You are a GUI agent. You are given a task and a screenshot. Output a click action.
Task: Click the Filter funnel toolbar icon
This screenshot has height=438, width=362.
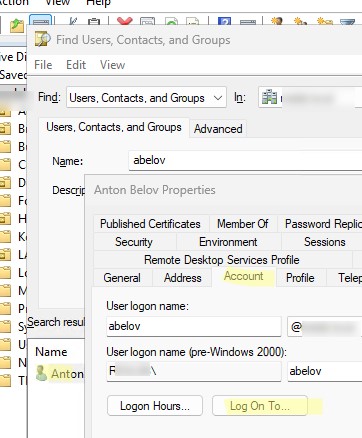click(x=347, y=22)
